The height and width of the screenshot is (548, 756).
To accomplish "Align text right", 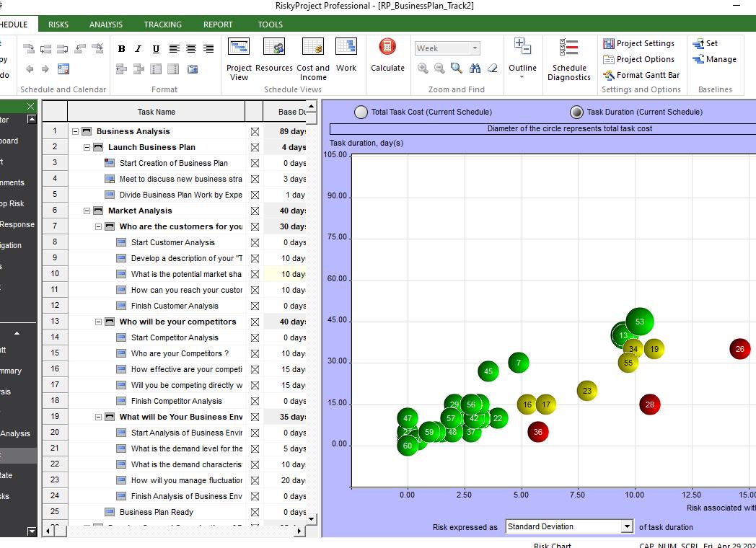I will coord(208,49).
